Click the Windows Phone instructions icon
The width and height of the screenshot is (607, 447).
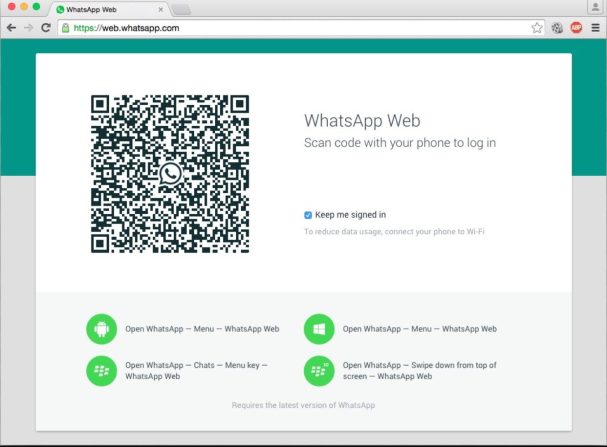(319, 329)
